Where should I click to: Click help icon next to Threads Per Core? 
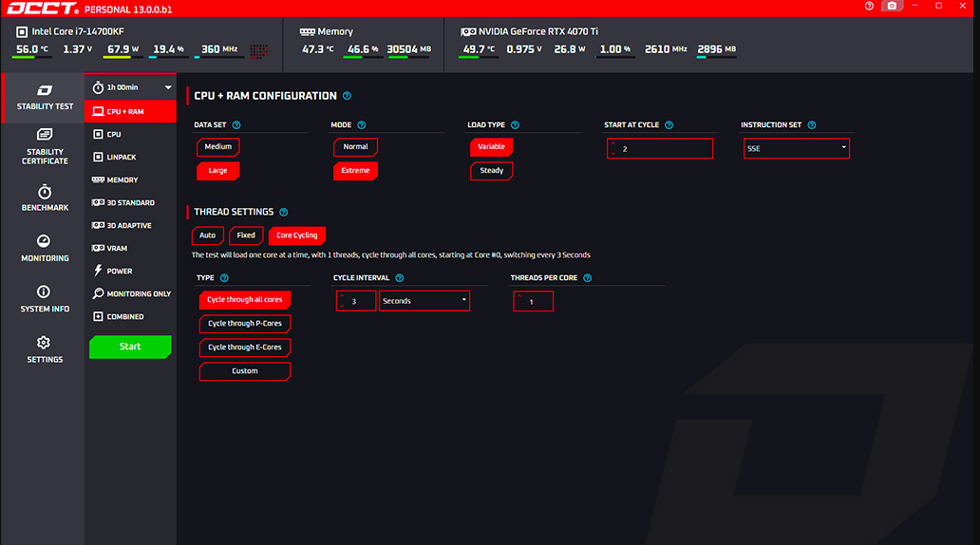(588, 278)
